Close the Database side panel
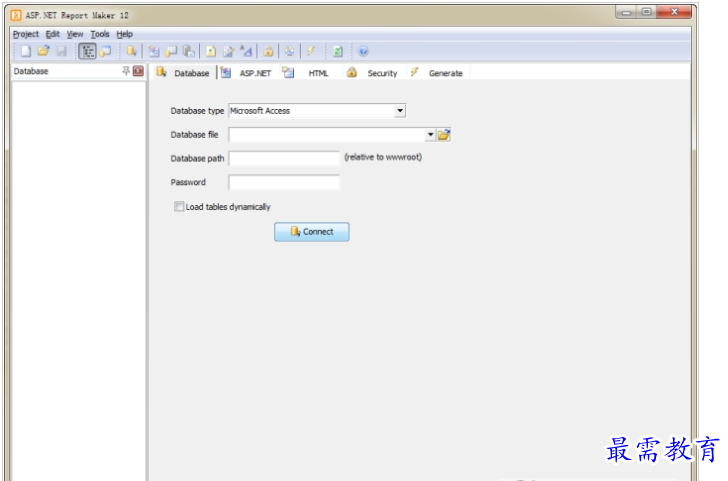Viewport: 728px width, 481px height. coord(138,71)
